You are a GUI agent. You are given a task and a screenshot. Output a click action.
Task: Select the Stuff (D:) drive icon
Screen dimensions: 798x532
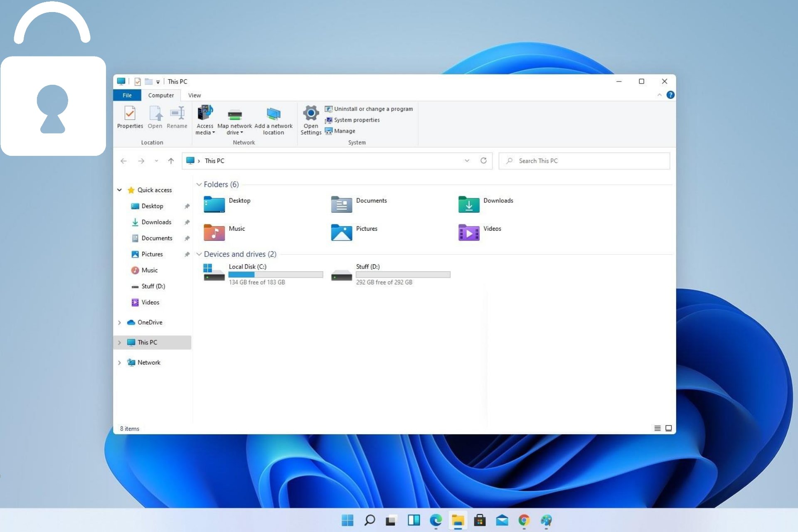tap(341, 275)
